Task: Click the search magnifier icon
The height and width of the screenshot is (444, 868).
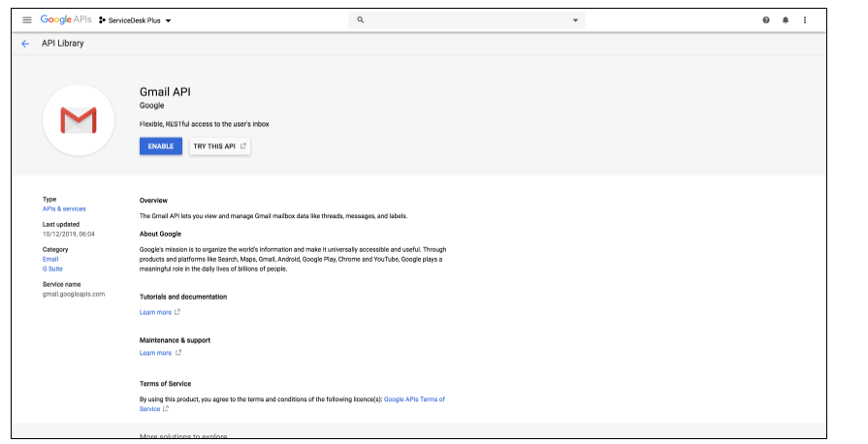Action: click(x=361, y=19)
